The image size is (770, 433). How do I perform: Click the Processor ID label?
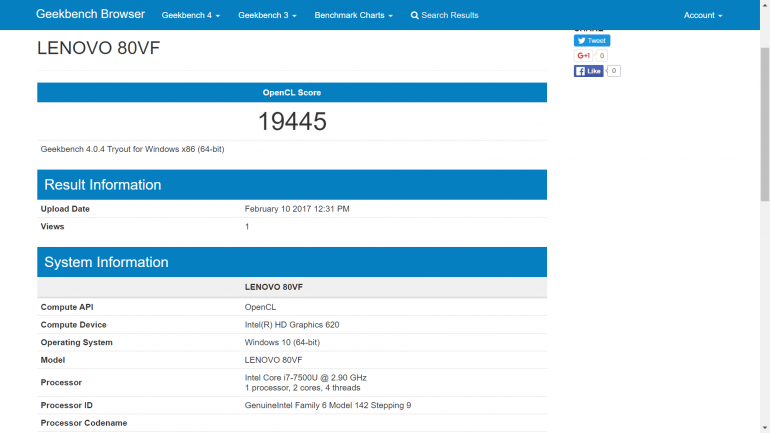66,405
